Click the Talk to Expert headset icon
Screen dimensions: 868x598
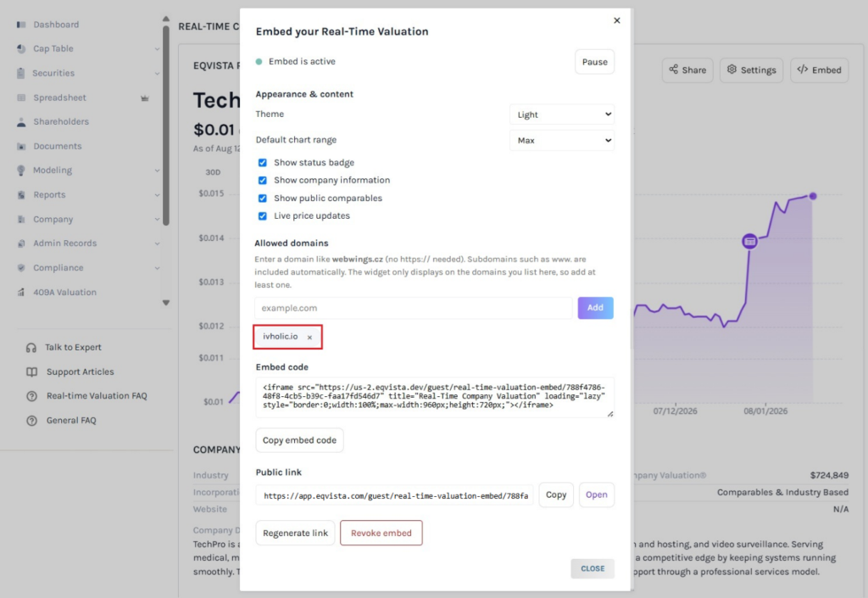point(31,348)
